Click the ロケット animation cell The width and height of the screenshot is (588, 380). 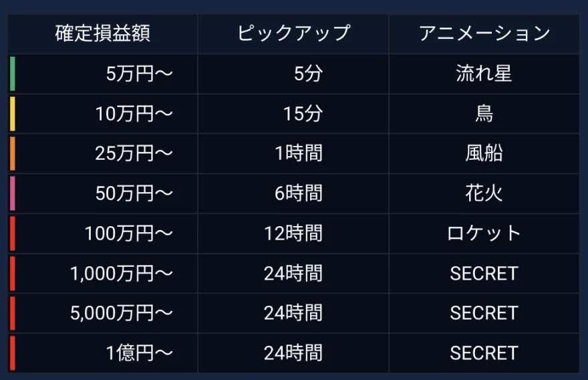[484, 233]
